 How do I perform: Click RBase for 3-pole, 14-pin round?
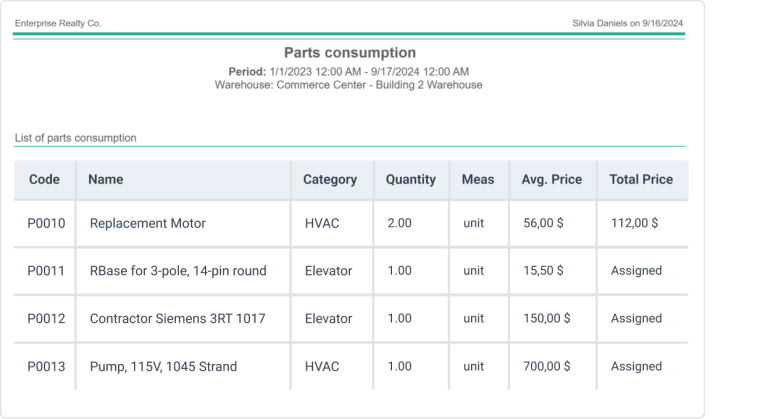178,271
